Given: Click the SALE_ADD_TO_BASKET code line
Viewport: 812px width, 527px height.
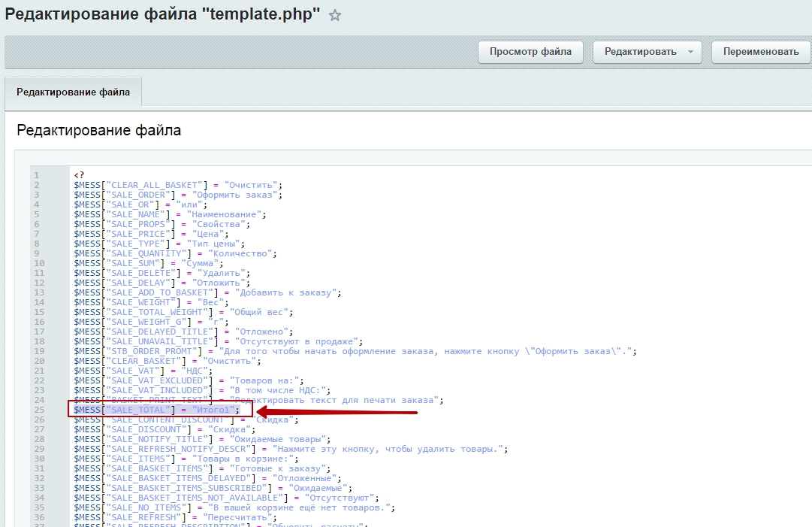Looking at the screenshot, I should [204, 292].
